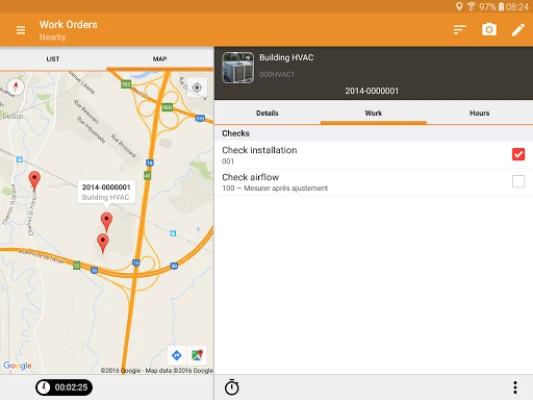Switch to the LIST tab

53,59
